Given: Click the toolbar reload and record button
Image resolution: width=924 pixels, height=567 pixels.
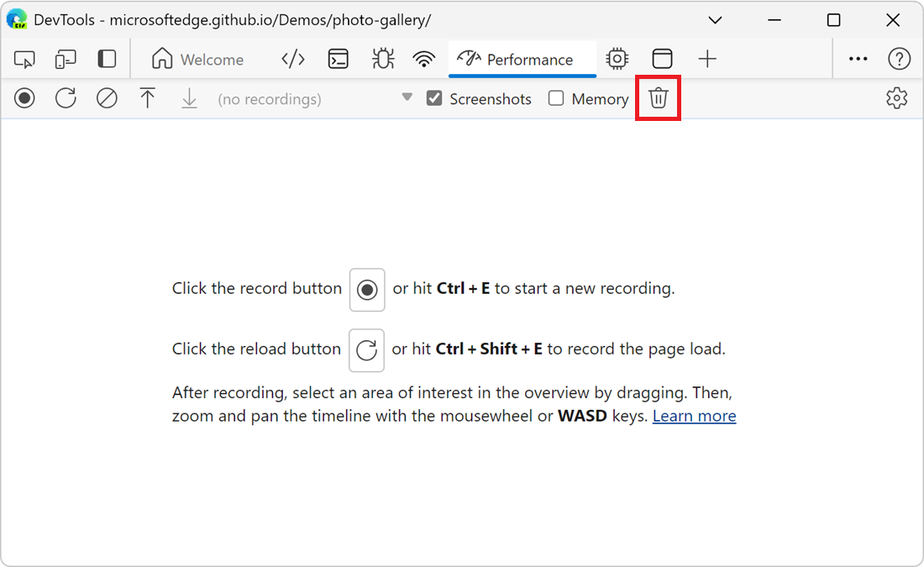Looking at the screenshot, I should pos(66,98).
